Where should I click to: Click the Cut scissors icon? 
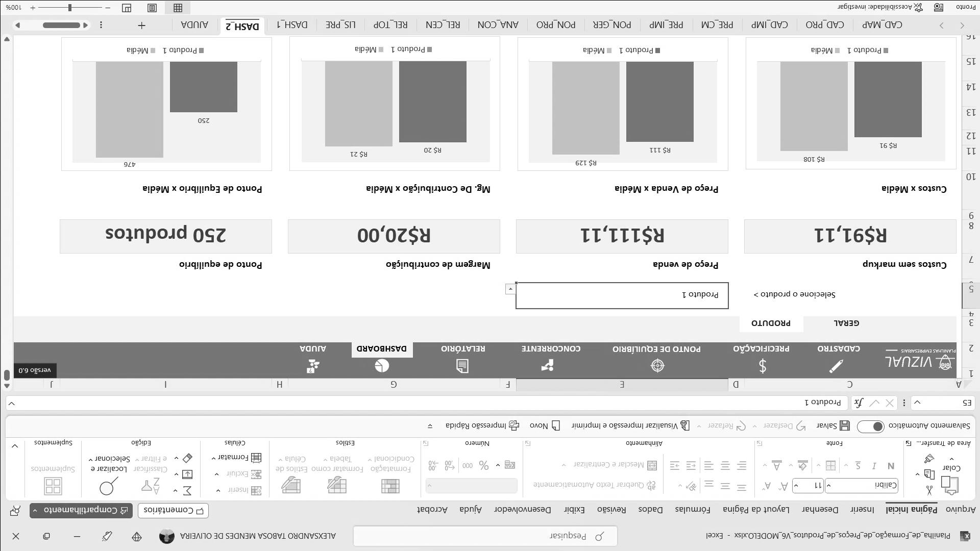929,490
